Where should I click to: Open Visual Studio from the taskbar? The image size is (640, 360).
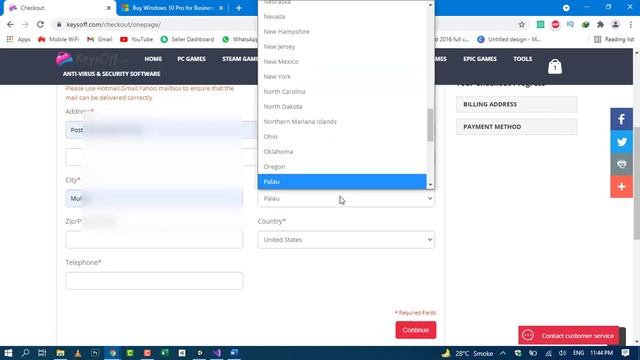click(217, 353)
